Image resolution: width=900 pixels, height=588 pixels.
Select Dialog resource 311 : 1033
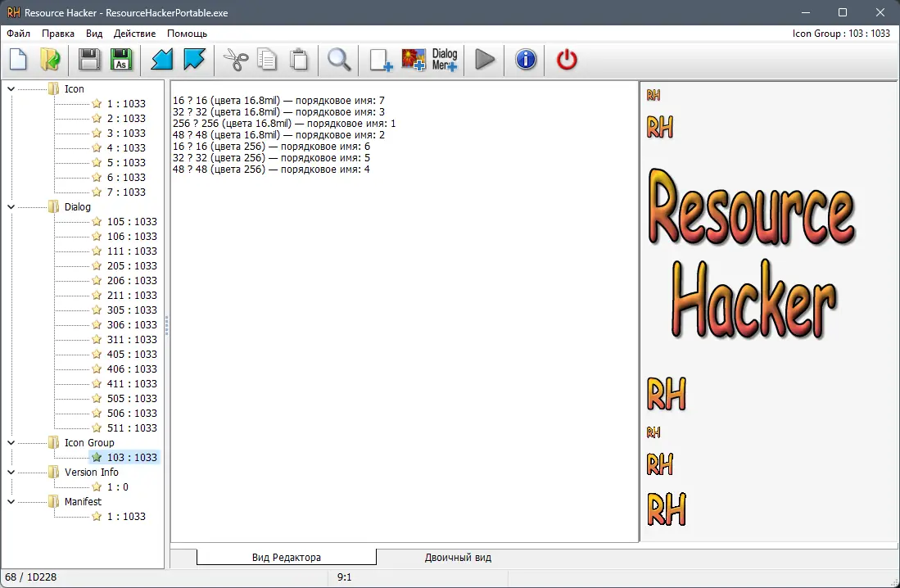(x=132, y=339)
